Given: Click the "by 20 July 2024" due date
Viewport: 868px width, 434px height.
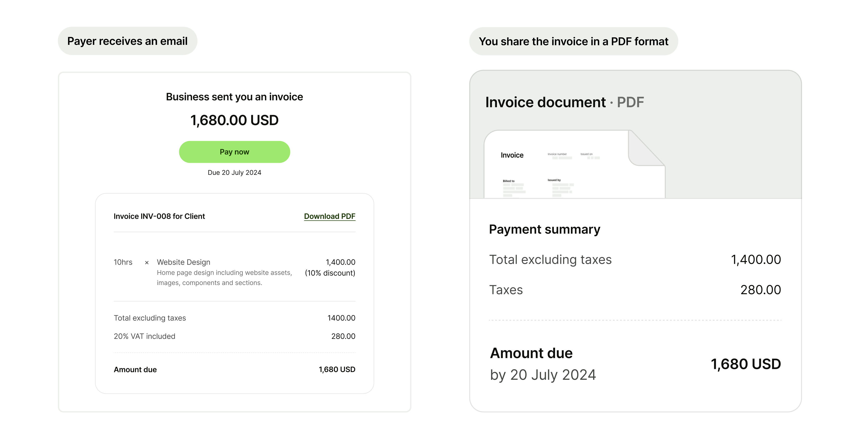Looking at the screenshot, I should point(543,375).
